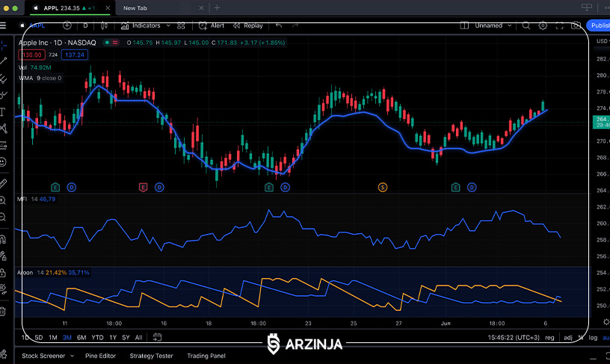Select the text tool
Screen dimensions: 610x364
(x=2, y=112)
